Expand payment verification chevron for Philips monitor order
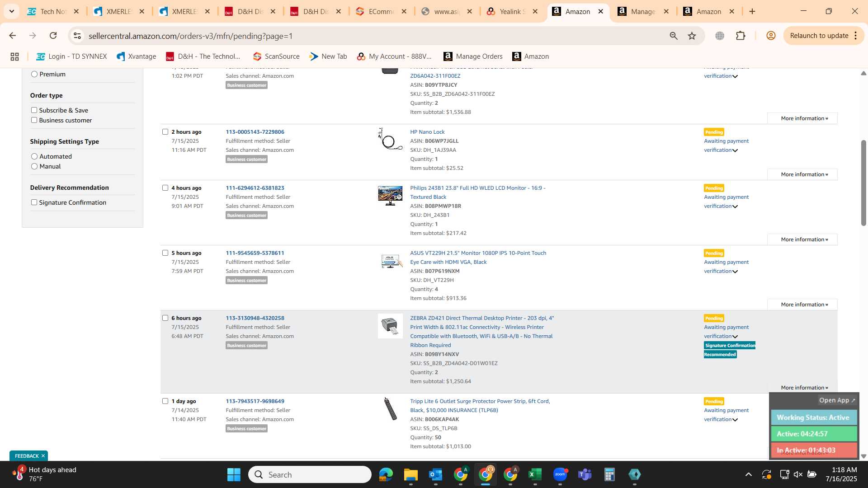The height and width of the screenshot is (488, 868). tap(735, 206)
